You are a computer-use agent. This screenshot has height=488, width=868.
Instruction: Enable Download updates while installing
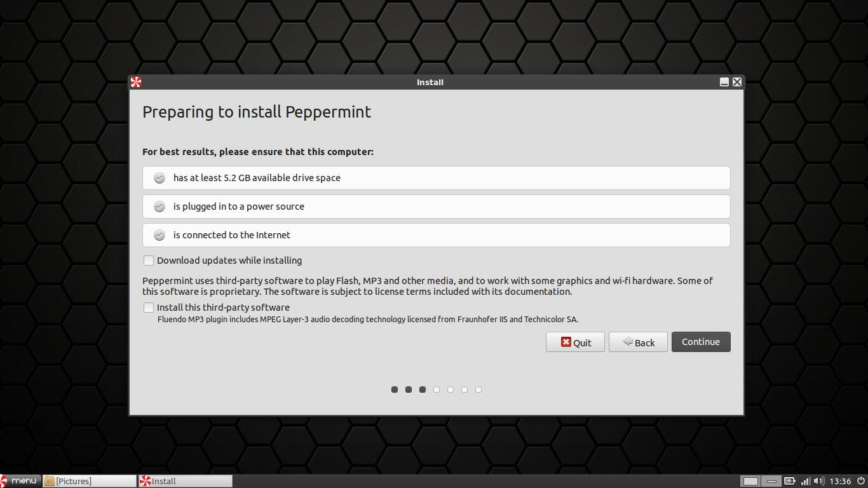149,261
